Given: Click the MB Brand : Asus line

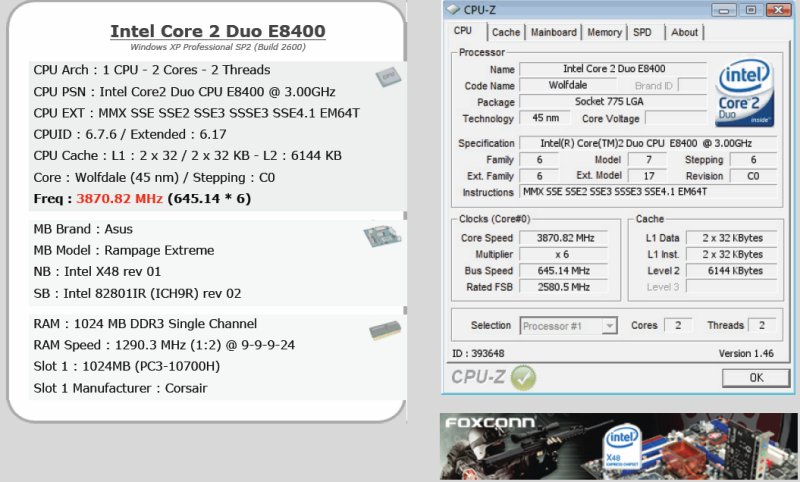Looking at the screenshot, I should pyautogui.click(x=83, y=229).
